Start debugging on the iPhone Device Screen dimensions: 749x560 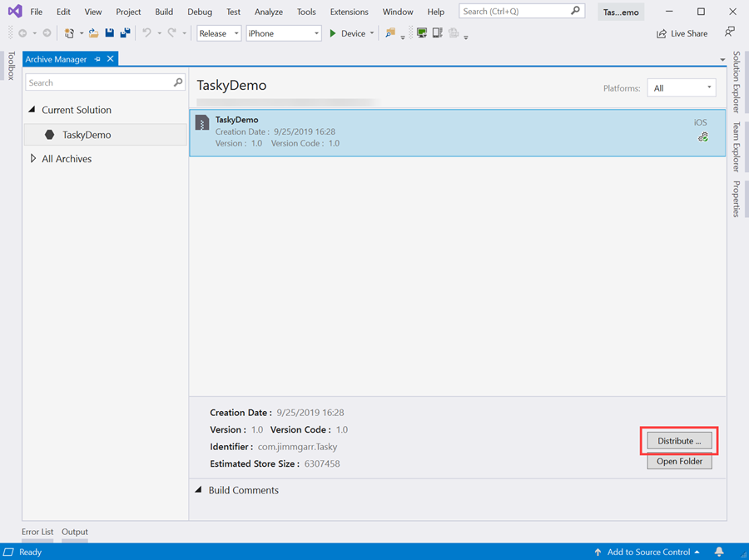[332, 33]
